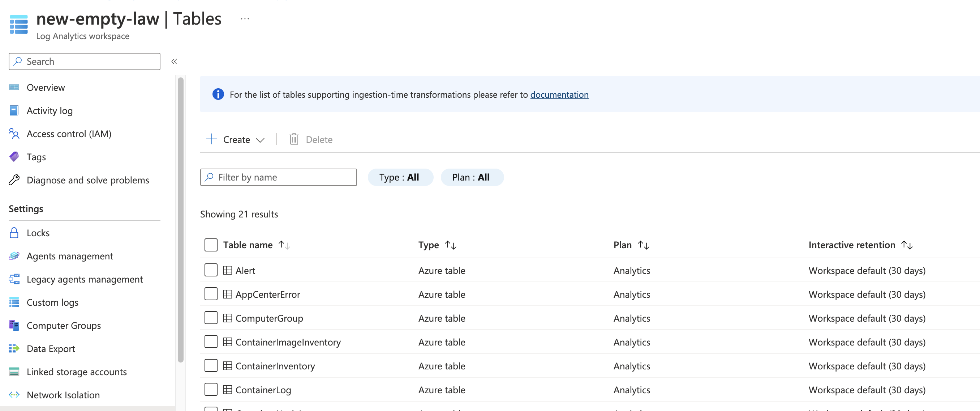Open Diagnose and solve problems
This screenshot has height=411, width=980.
[88, 180]
